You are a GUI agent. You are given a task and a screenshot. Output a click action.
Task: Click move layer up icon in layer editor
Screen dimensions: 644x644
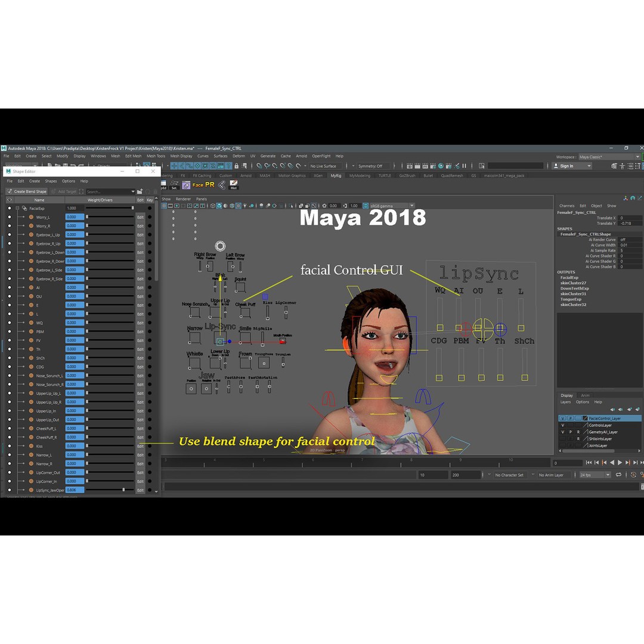click(613, 409)
